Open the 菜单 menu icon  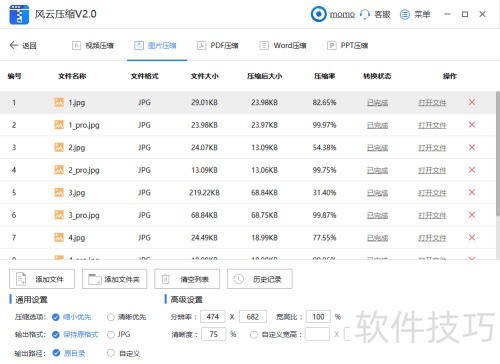click(404, 14)
